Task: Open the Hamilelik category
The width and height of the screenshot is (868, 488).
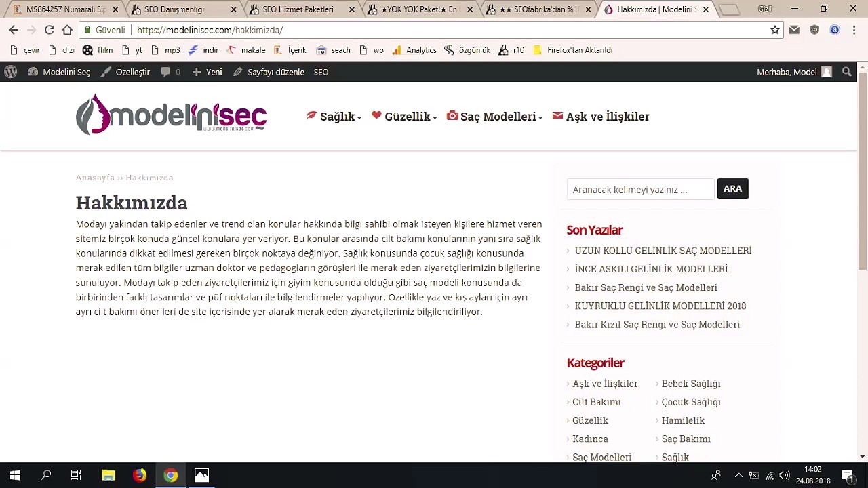Action: (683, 420)
